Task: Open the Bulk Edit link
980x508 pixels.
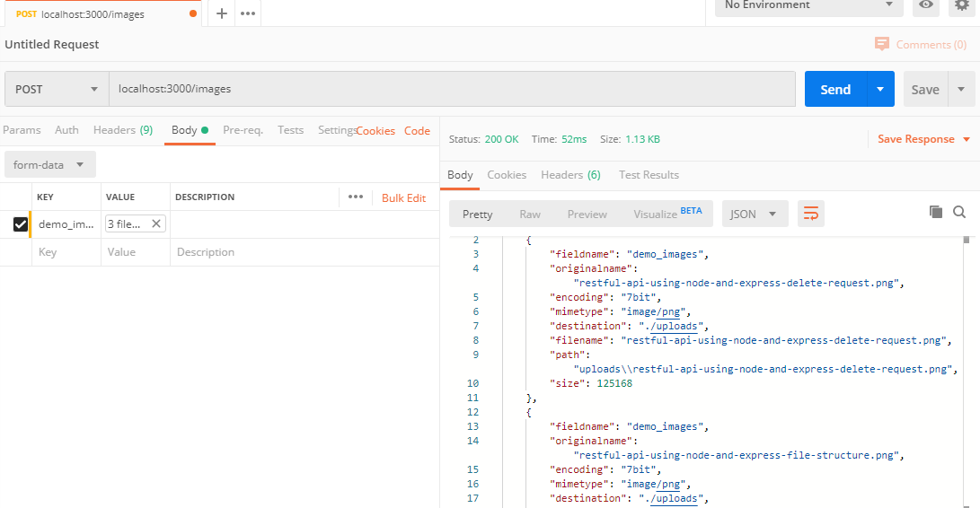Action: click(403, 197)
